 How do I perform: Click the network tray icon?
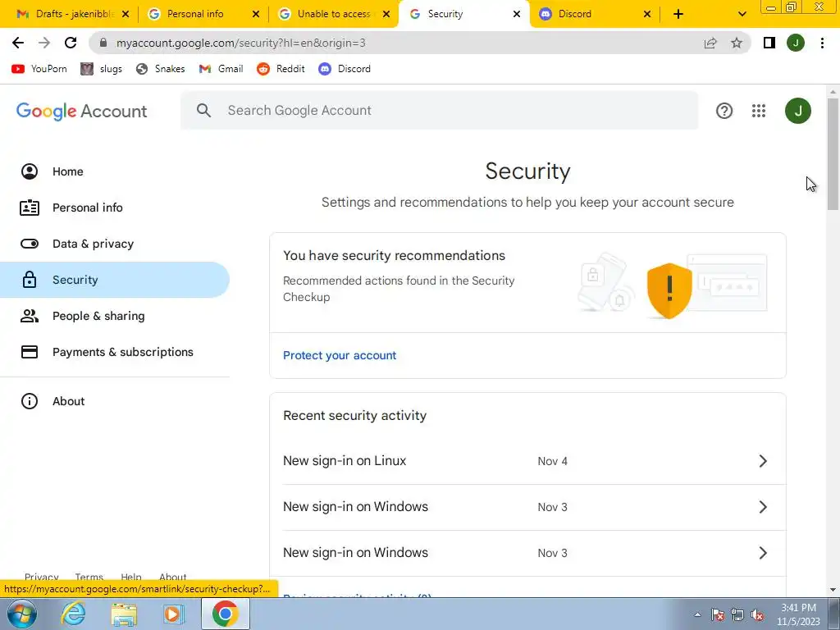[x=737, y=615]
